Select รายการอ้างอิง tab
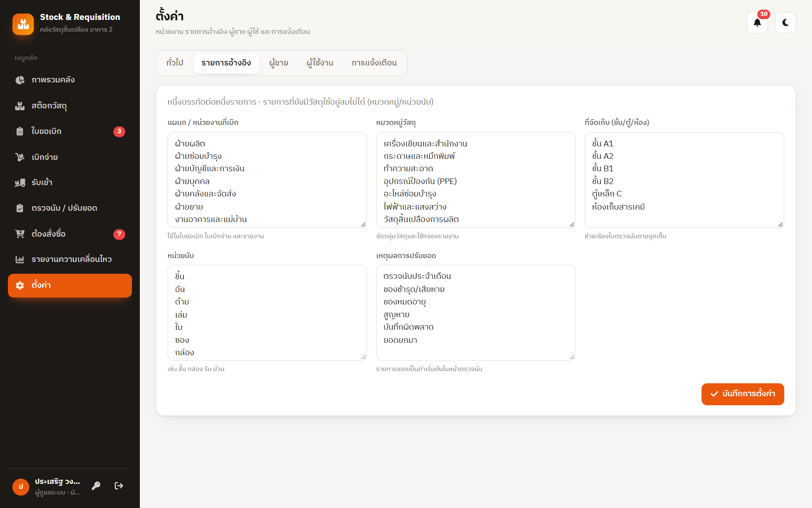Screen dimensions: 812x508 (x=226, y=63)
